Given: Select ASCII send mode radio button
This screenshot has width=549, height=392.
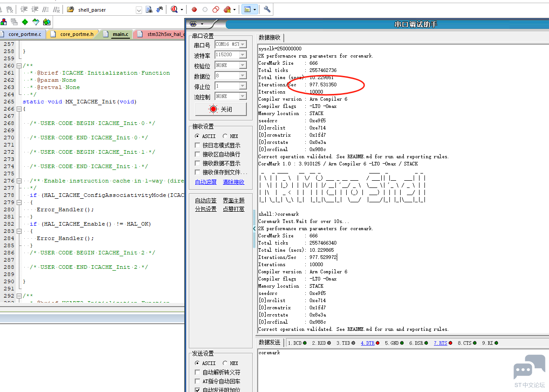Looking at the screenshot, I should (x=197, y=363).
